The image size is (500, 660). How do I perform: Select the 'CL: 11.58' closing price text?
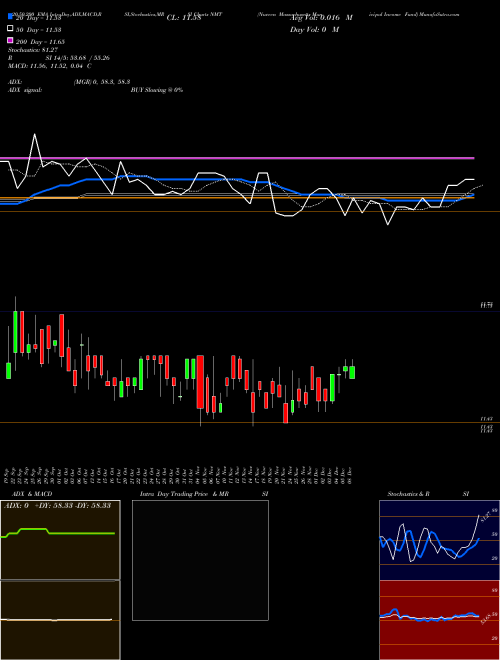[184, 18]
